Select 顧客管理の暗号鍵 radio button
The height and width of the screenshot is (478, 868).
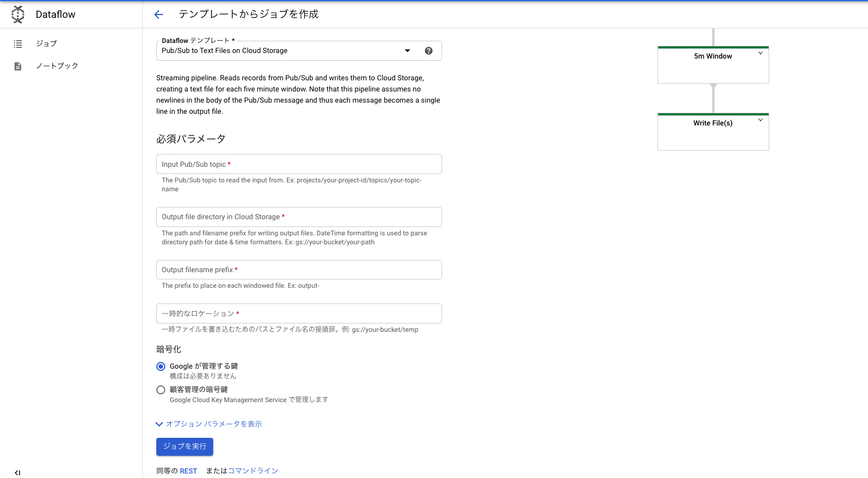161,390
